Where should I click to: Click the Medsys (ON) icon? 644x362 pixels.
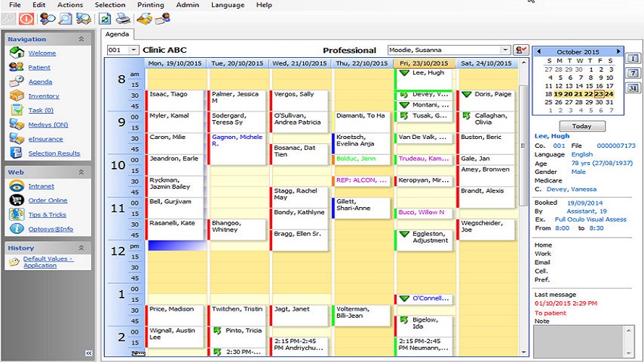tap(16, 124)
